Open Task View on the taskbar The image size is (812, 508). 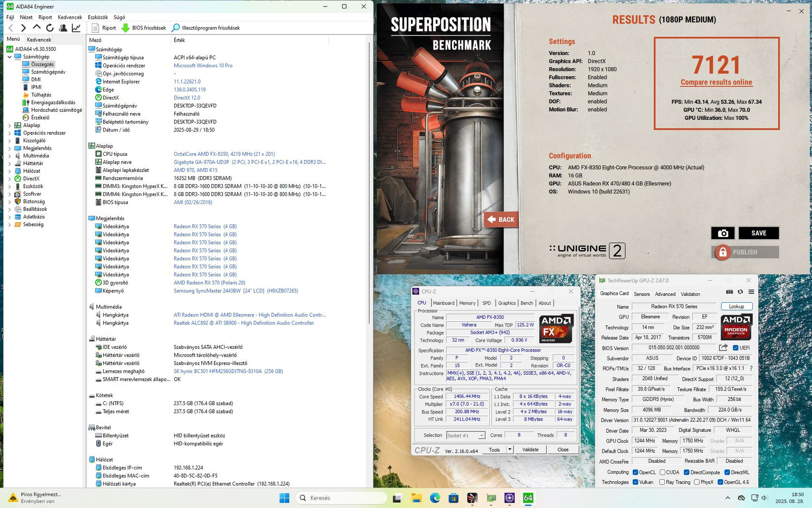(x=397, y=498)
